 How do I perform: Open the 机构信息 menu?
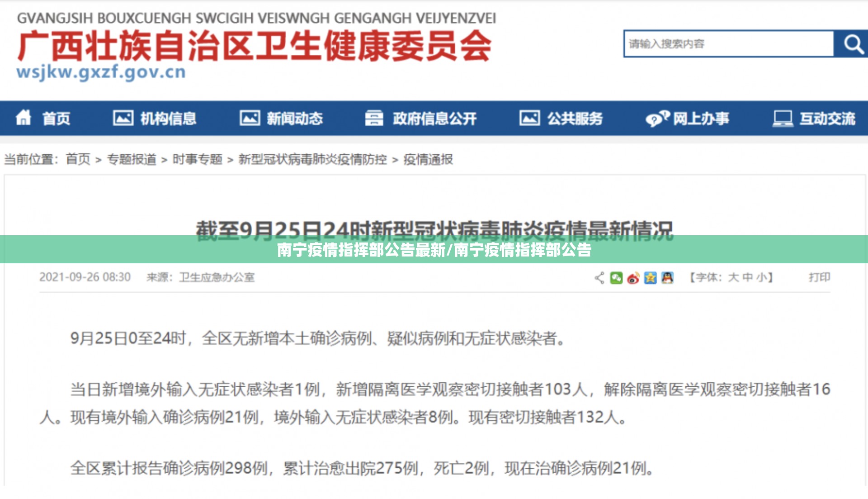click(168, 119)
